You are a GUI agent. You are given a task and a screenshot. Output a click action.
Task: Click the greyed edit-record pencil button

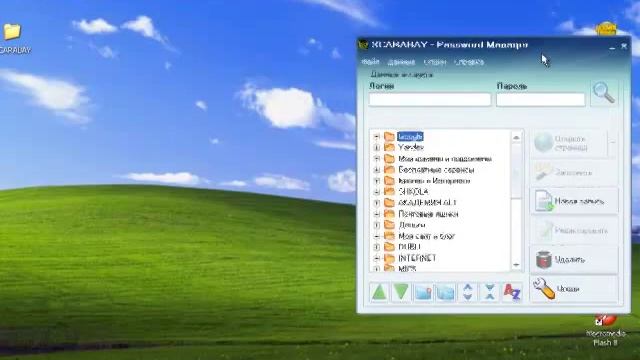pyautogui.click(x=574, y=231)
